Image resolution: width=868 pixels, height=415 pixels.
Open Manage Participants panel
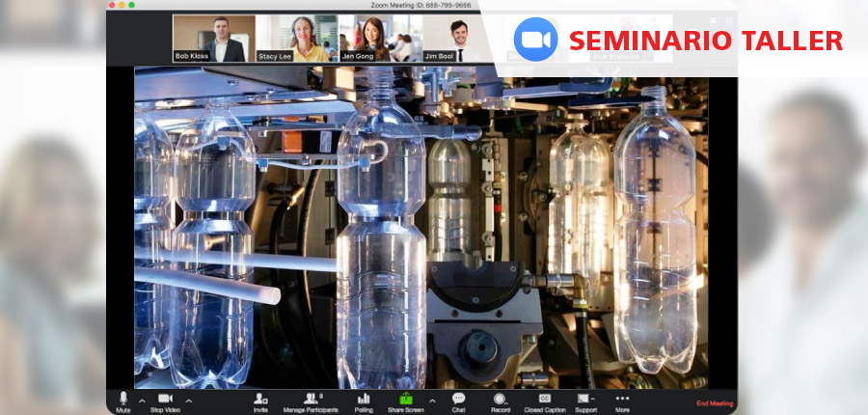(x=311, y=400)
